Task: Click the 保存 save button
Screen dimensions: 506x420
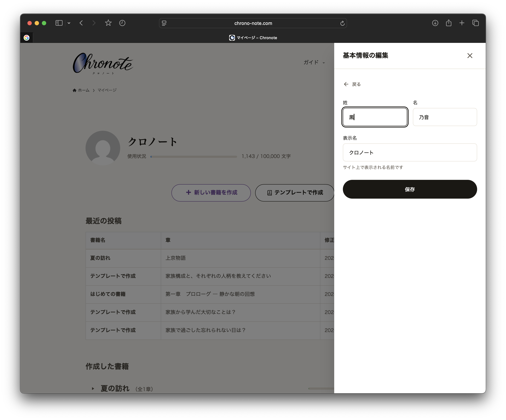Action: [x=410, y=189]
